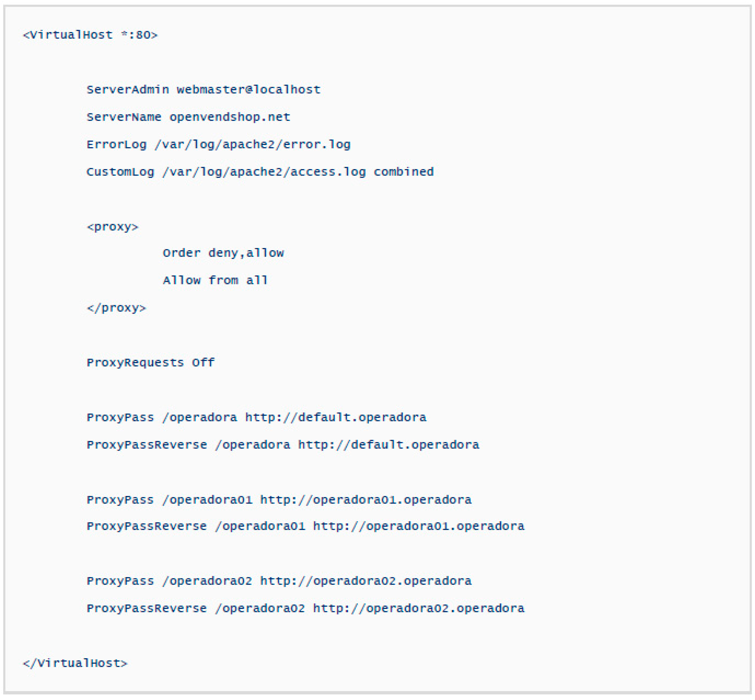
Task: Click the closing /proxy tag
Action: pyautogui.click(x=116, y=308)
